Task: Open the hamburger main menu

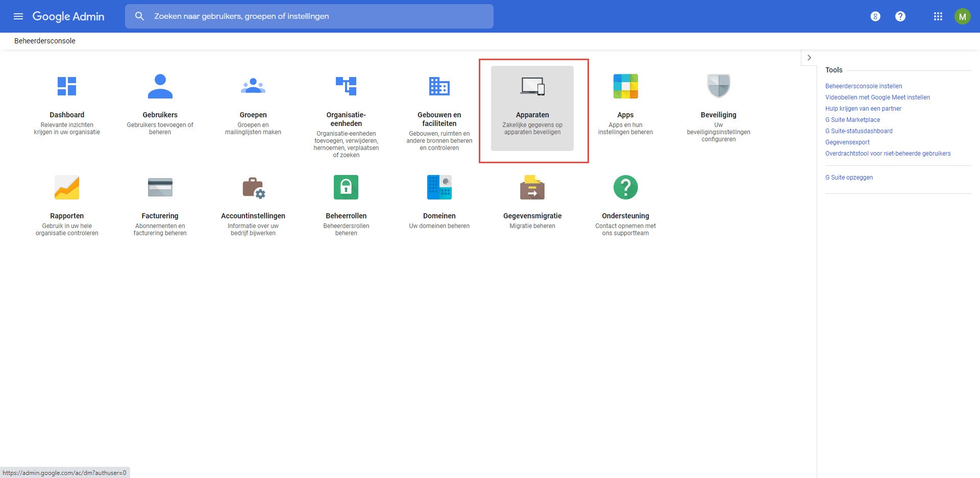Action: click(18, 16)
